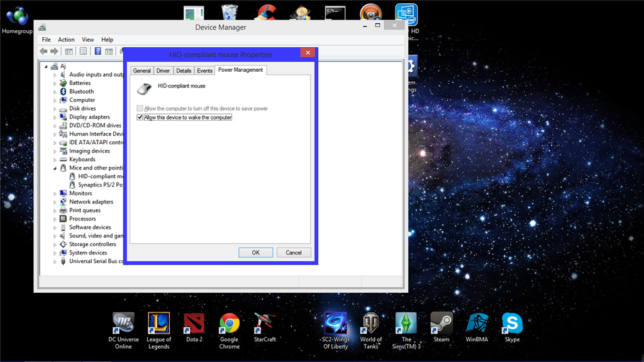Launch DC Universe Online shortcut
The width and height of the screenshot is (644, 362).
(123, 331)
